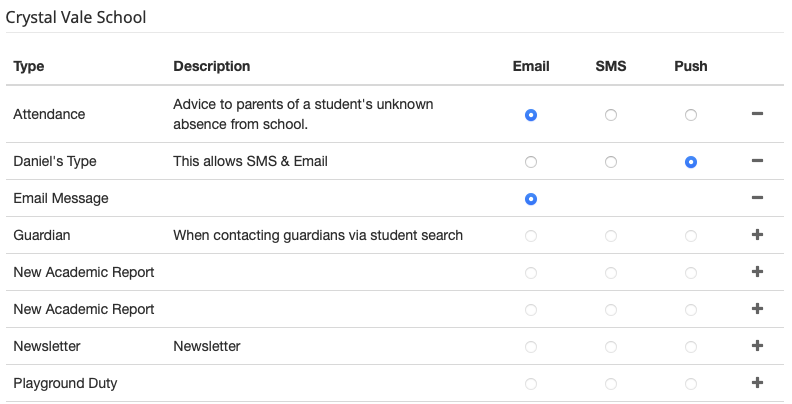
Task: Select Email radio for Guardian row
Action: [531, 236]
